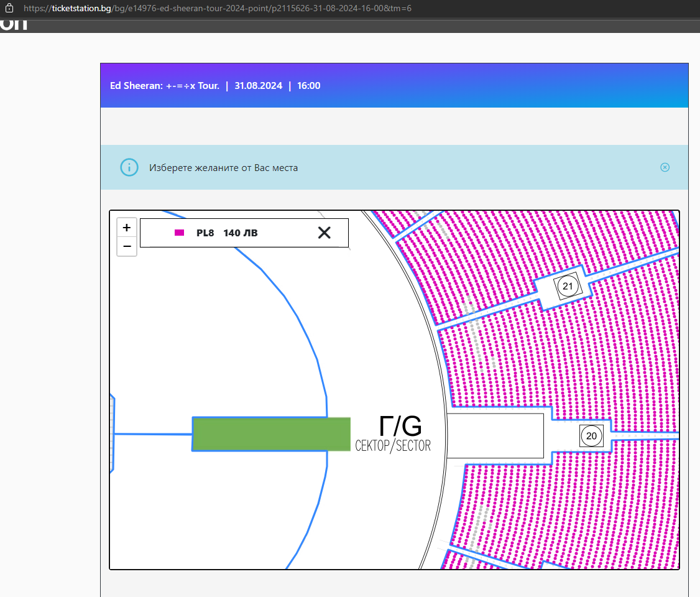Dismiss the seat selection info banner
The width and height of the screenshot is (700, 597).
[665, 167]
